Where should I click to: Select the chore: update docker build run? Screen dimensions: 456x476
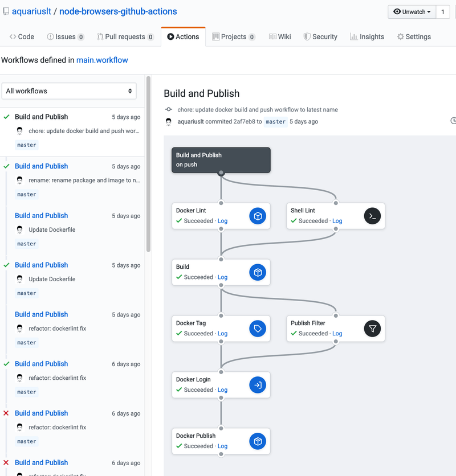pyautogui.click(x=72, y=132)
